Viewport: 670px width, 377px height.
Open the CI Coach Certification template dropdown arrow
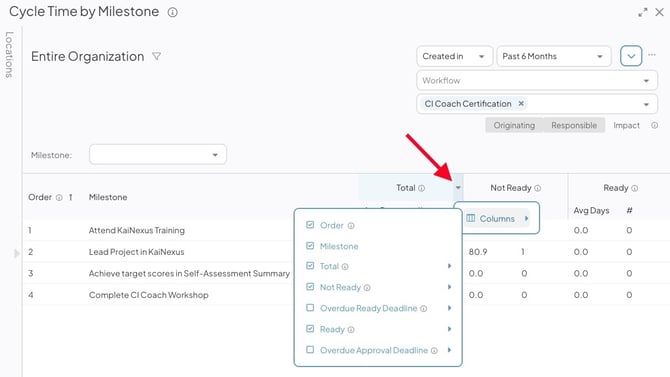646,104
